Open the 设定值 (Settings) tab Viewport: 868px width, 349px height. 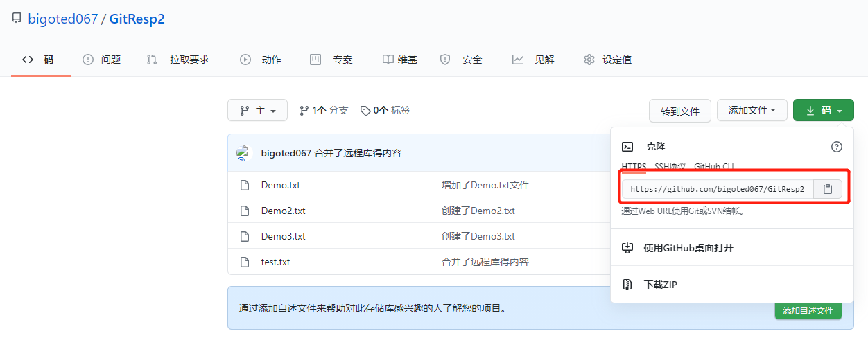[x=607, y=60]
